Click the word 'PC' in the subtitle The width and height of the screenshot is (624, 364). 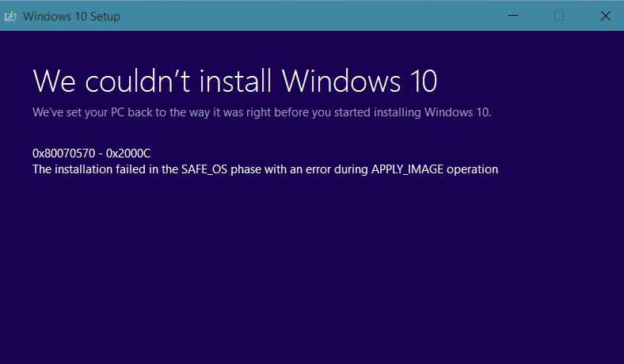(117, 112)
